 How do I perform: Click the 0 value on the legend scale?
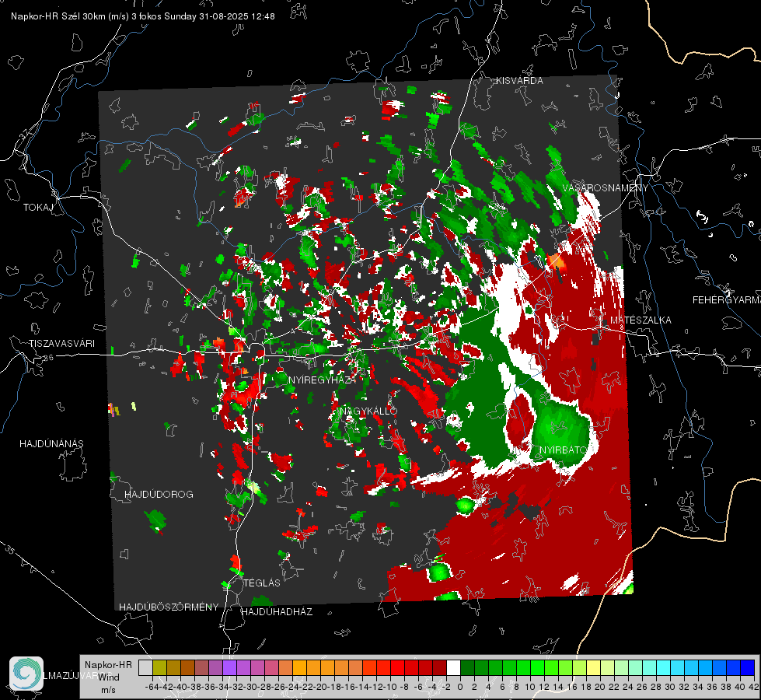tap(460, 687)
